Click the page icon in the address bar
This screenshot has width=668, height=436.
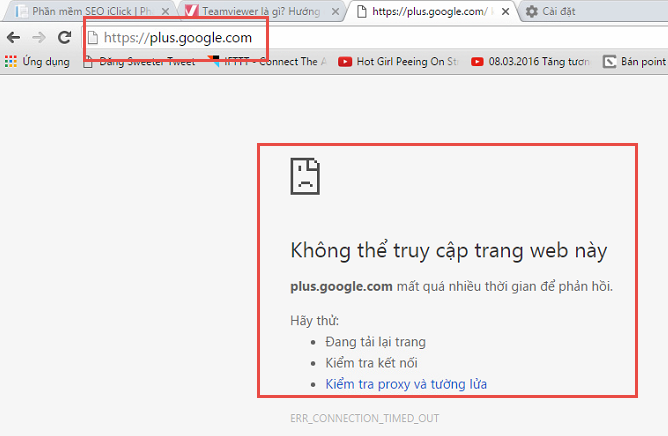point(93,38)
